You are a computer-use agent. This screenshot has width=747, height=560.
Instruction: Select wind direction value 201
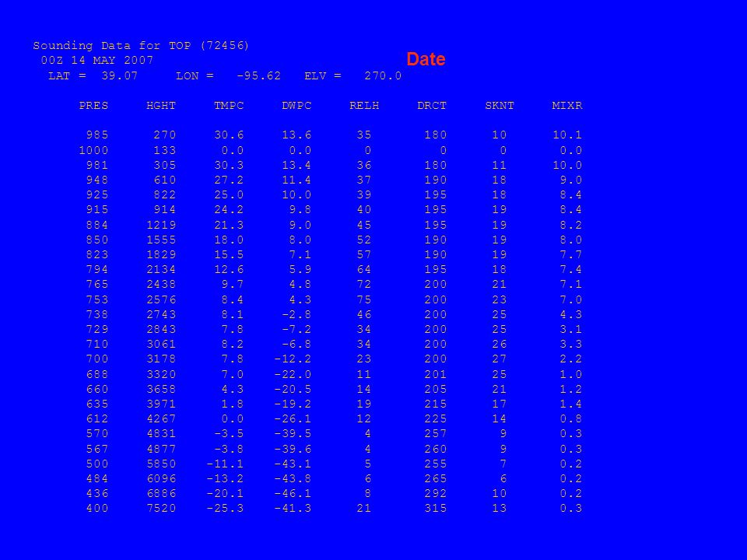[436, 374]
